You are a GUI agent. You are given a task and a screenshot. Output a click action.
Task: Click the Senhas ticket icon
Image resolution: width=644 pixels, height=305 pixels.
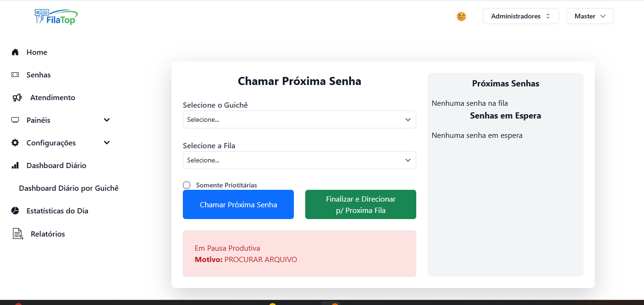tap(15, 75)
